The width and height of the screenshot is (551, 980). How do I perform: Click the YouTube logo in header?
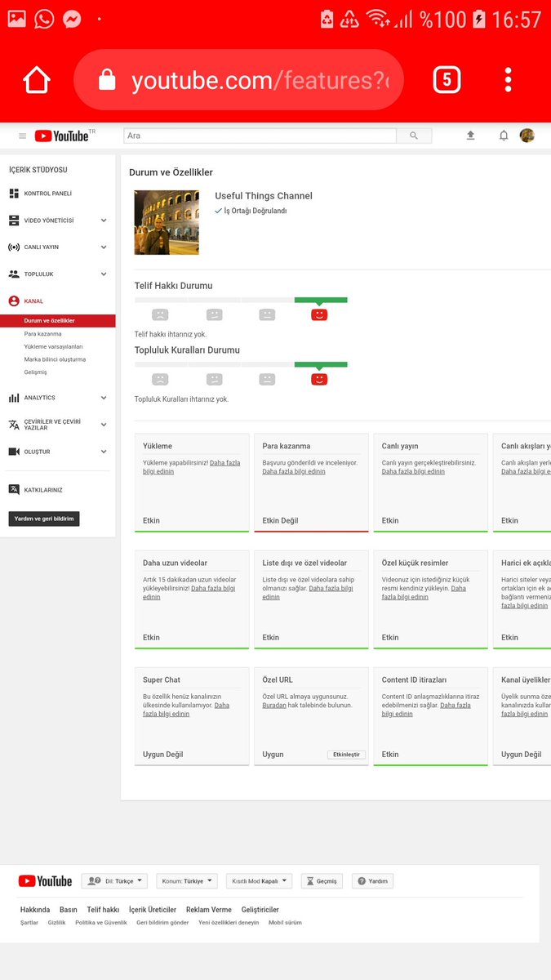pyautogui.click(x=62, y=136)
